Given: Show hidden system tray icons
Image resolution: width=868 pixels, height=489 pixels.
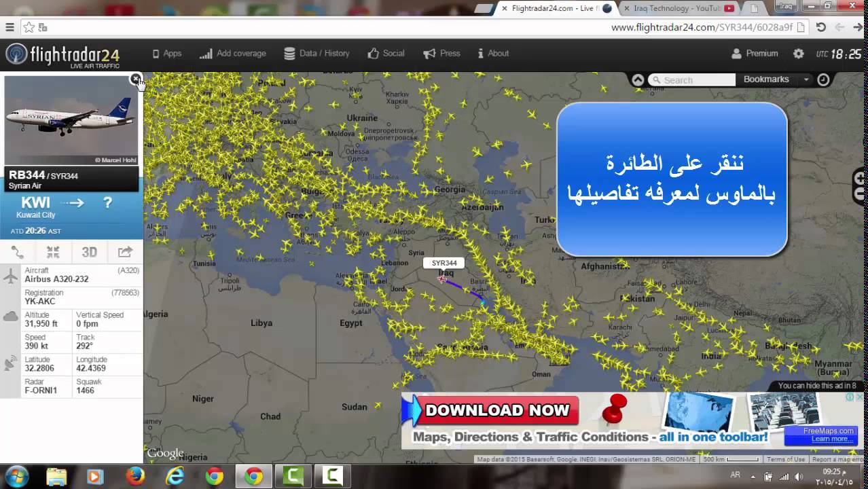Looking at the screenshot, I should [754, 476].
